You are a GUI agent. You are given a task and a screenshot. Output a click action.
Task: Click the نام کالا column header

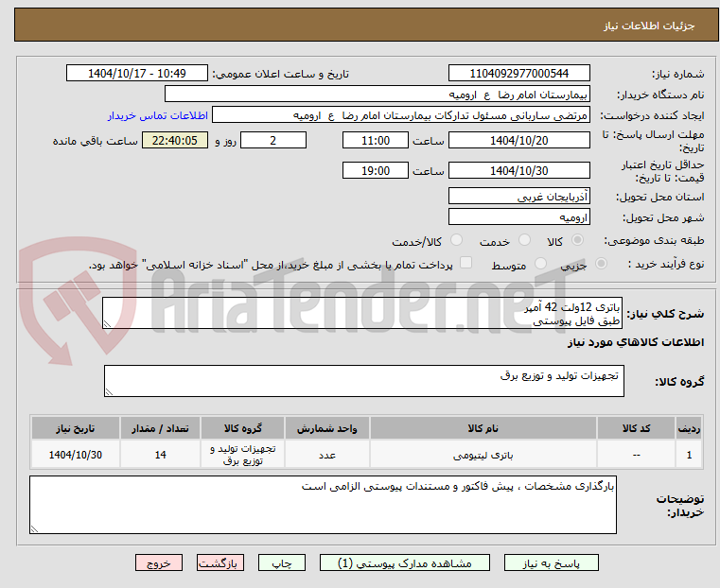click(x=483, y=428)
